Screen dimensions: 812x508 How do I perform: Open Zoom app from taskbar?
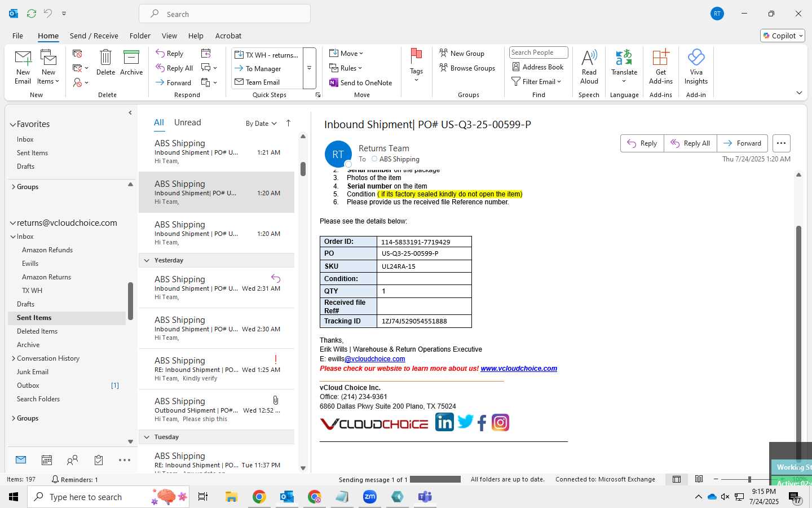[370, 497]
